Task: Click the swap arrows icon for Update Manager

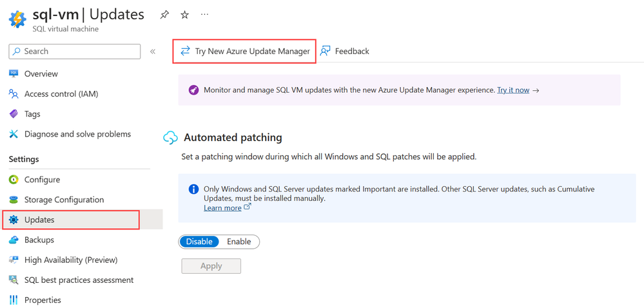Action: pyautogui.click(x=185, y=52)
